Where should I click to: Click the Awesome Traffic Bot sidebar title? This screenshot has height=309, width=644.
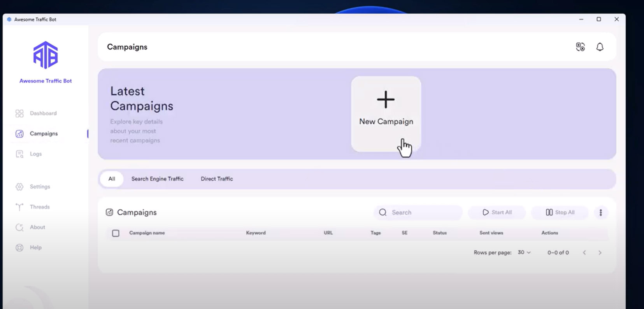tap(46, 81)
